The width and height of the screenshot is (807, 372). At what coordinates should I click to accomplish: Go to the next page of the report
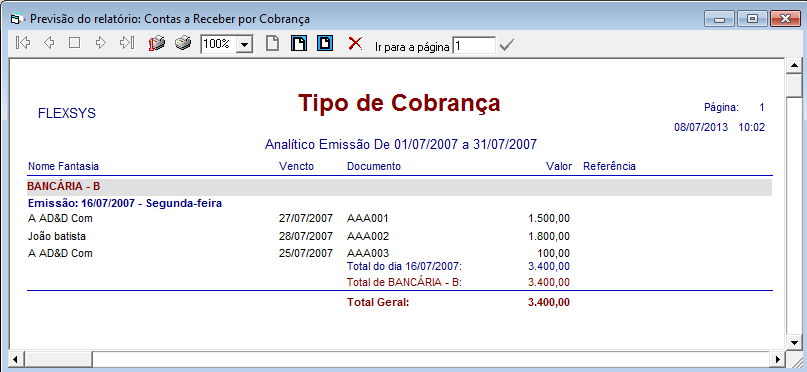point(100,43)
